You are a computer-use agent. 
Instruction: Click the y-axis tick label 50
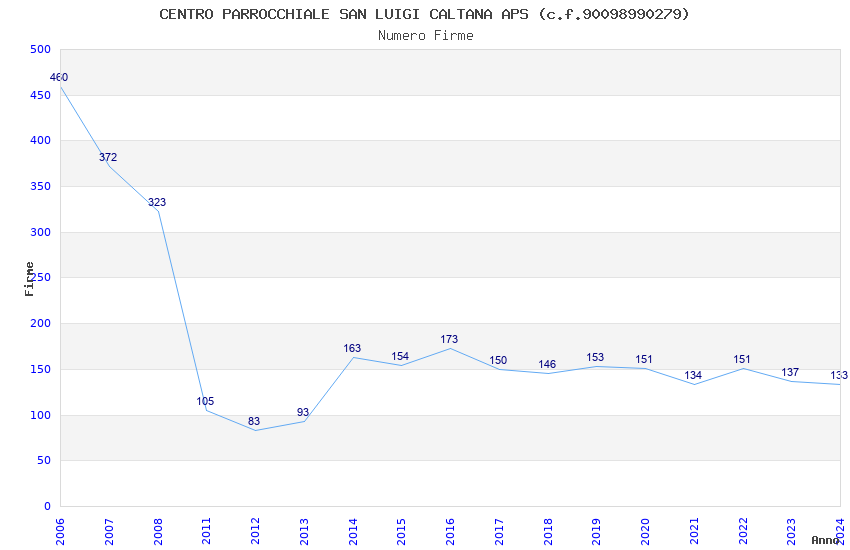click(x=44, y=460)
